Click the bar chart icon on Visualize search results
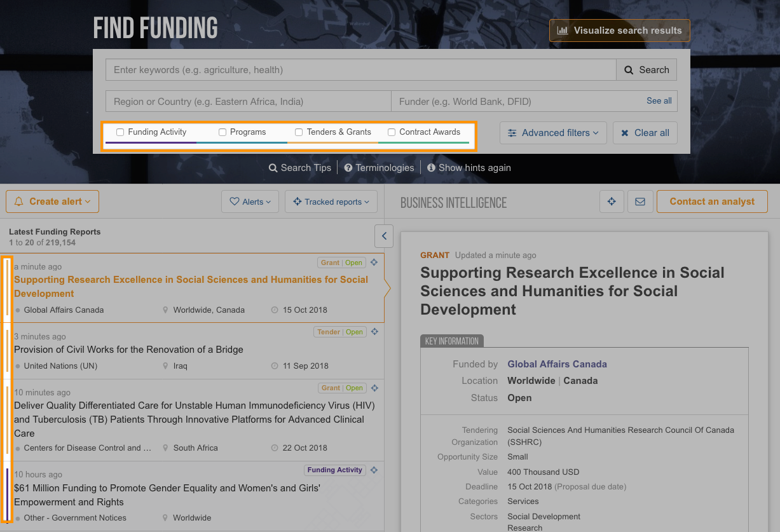780x532 pixels. (x=564, y=30)
